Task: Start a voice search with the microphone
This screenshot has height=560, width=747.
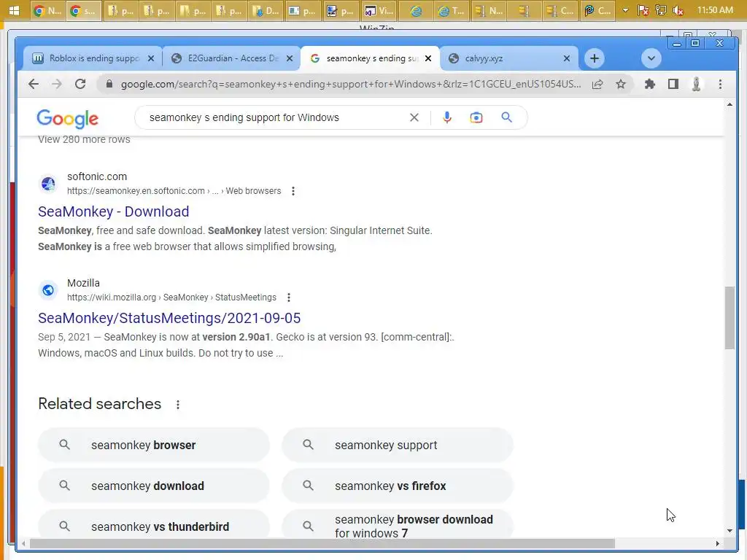Action: click(447, 117)
